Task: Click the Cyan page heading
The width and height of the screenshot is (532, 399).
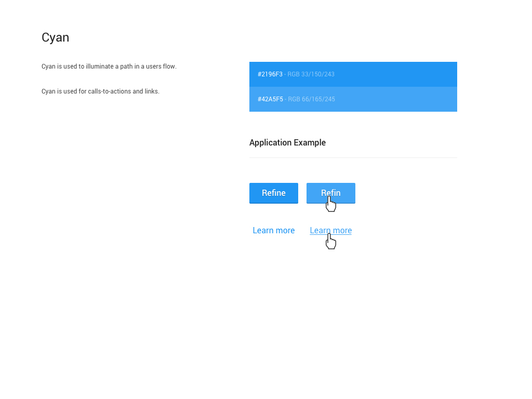Action: click(55, 37)
